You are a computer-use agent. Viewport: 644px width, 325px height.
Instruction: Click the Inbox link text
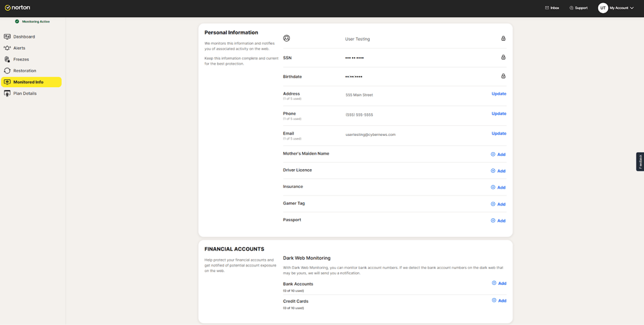pyautogui.click(x=555, y=8)
